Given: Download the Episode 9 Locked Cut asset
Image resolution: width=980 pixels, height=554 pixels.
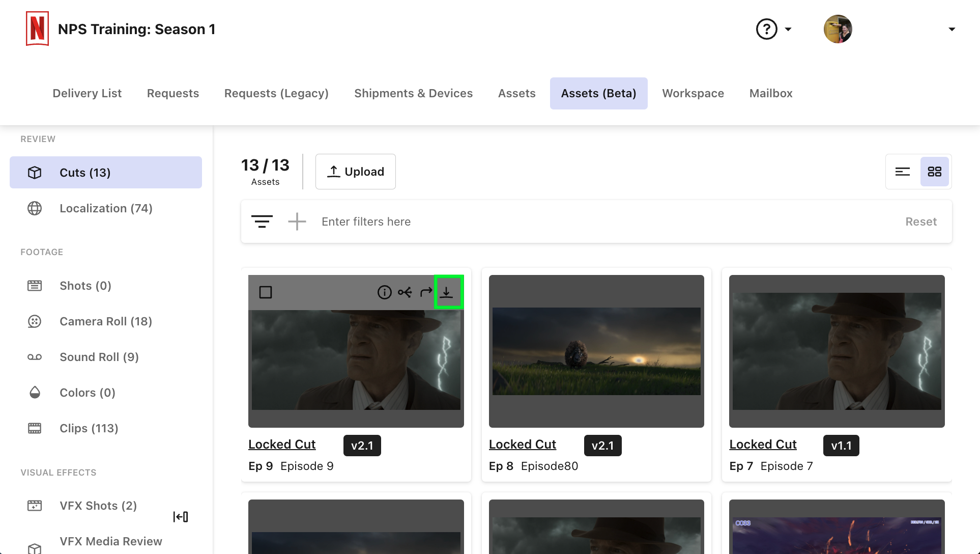Looking at the screenshot, I should click(448, 292).
